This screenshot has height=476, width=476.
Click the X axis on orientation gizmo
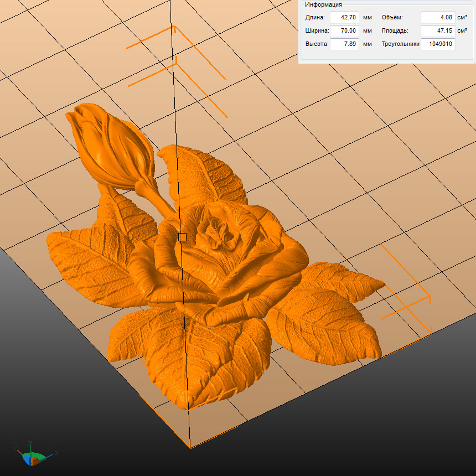(x=57, y=453)
